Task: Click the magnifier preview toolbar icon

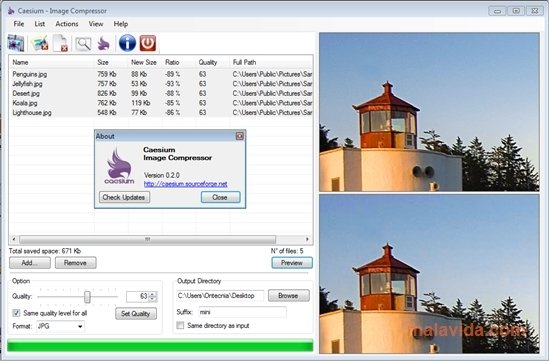Action: [x=83, y=44]
